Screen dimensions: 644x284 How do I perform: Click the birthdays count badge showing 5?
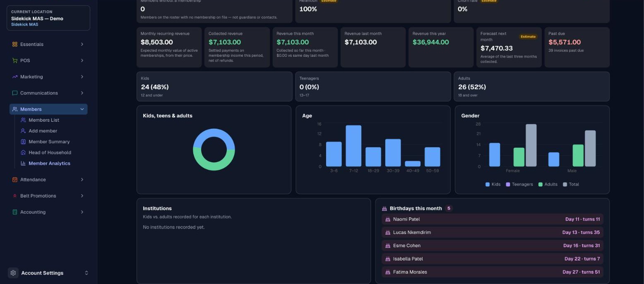pyautogui.click(x=449, y=209)
